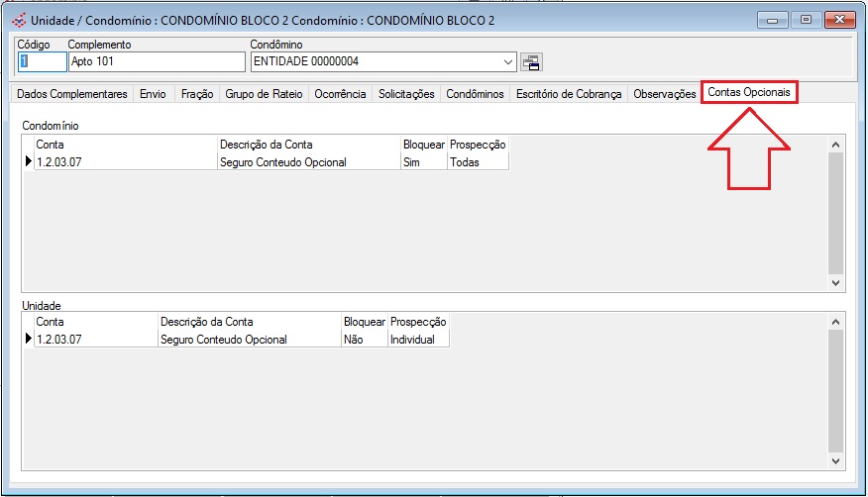
Task: Open the Solicitações tab
Action: [x=406, y=94]
